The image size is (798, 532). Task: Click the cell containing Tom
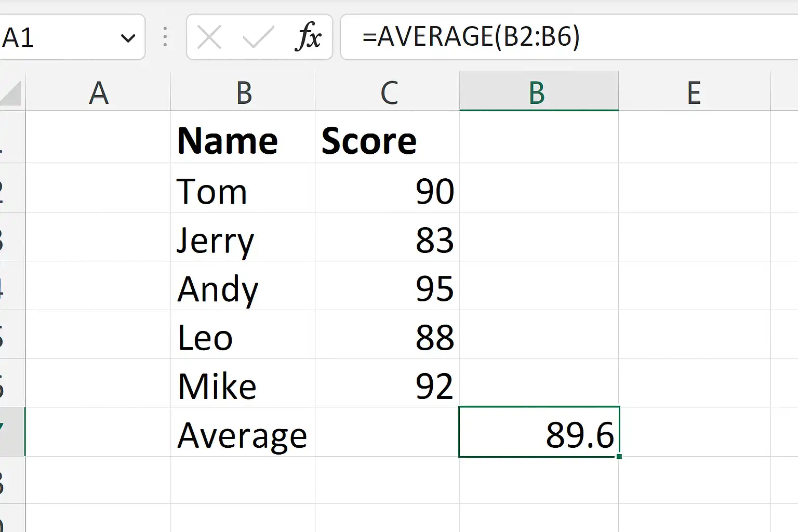[x=243, y=191]
